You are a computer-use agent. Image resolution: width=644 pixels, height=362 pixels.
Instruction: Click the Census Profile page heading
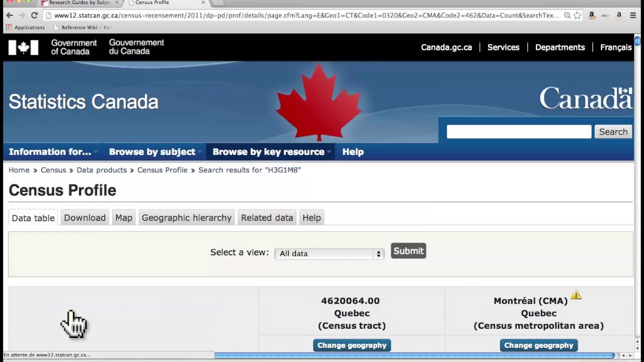pyautogui.click(x=62, y=191)
